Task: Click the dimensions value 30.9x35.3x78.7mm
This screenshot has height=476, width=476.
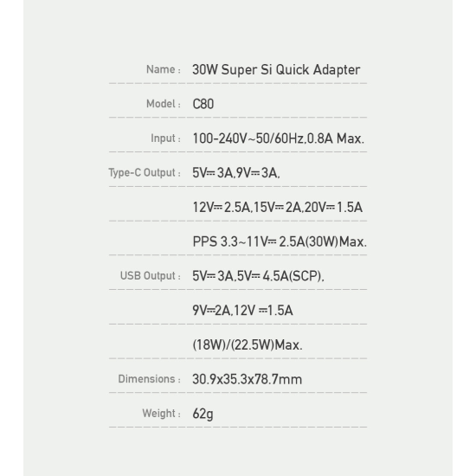Action: click(248, 379)
